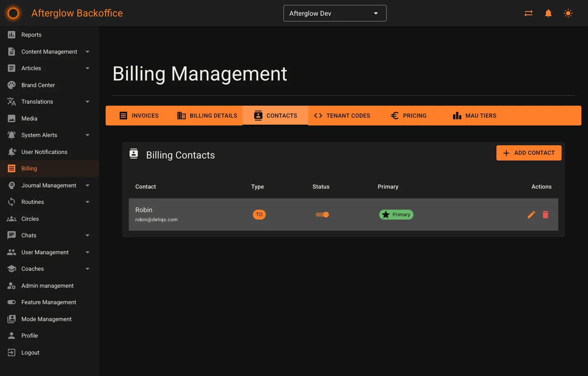This screenshot has height=376, width=588.
Task: Click the tenant switch arrows icon
Action: (528, 13)
